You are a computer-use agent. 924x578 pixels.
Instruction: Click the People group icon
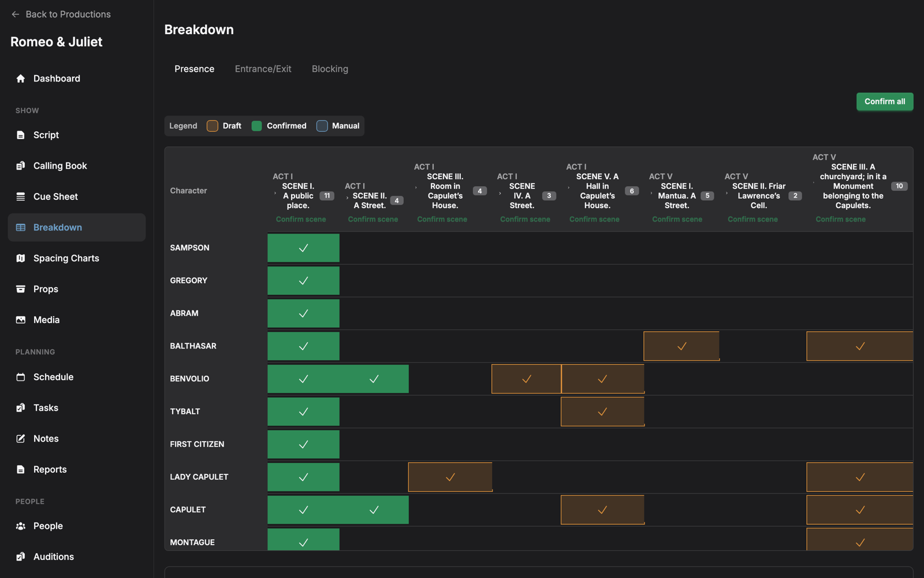point(21,526)
